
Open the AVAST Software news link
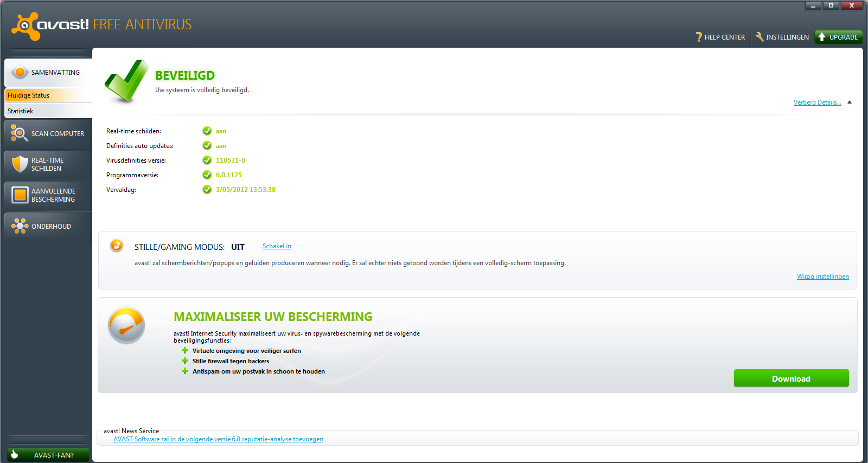218,439
